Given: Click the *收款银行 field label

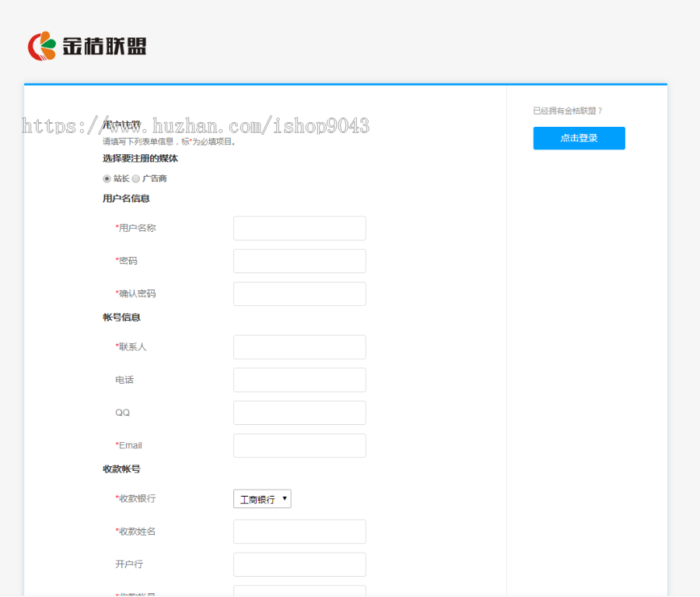Looking at the screenshot, I should point(135,499).
